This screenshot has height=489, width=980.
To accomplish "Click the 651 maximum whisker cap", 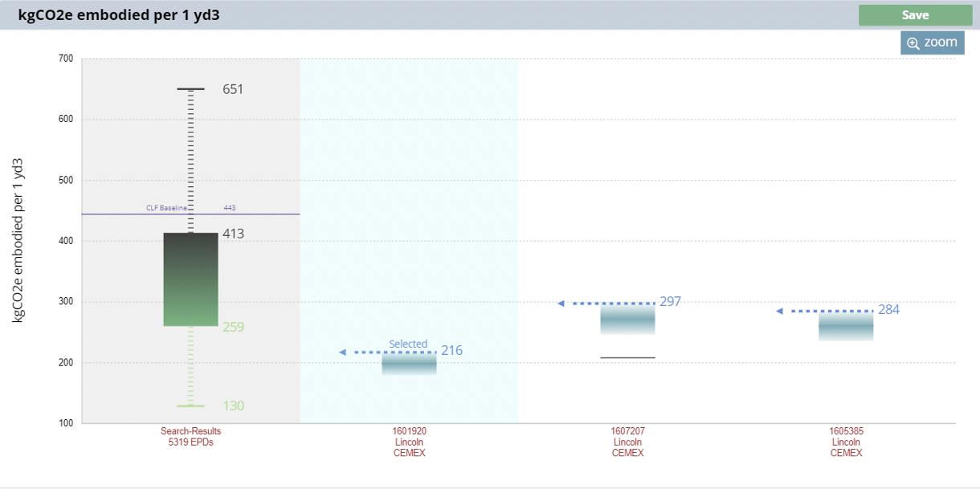I will [x=190, y=89].
